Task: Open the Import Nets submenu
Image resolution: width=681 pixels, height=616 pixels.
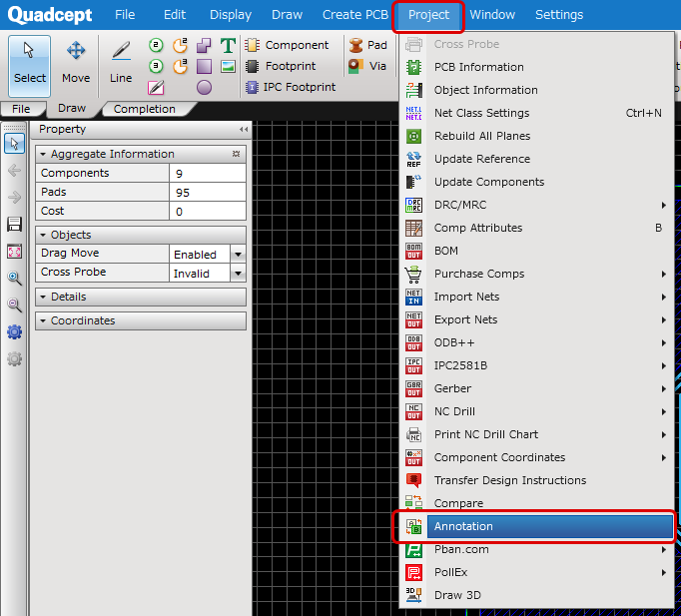Action: tap(536, 297)
